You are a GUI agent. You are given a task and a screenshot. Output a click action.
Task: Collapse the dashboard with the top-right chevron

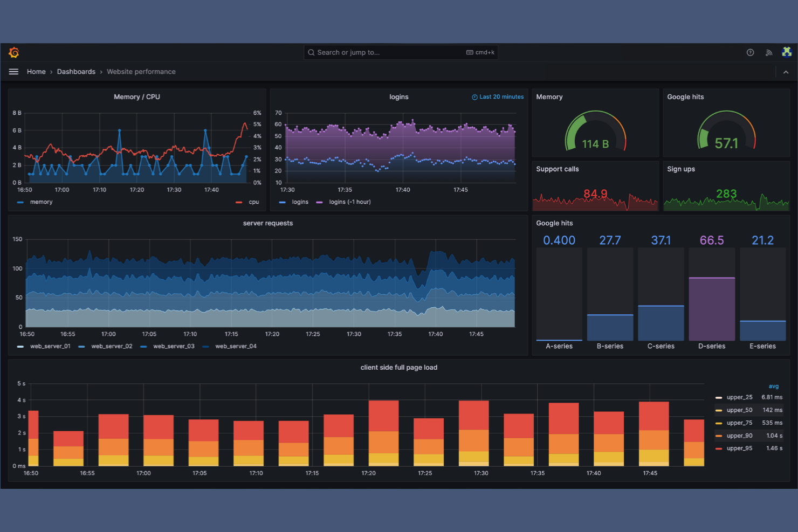pos(785,72)
